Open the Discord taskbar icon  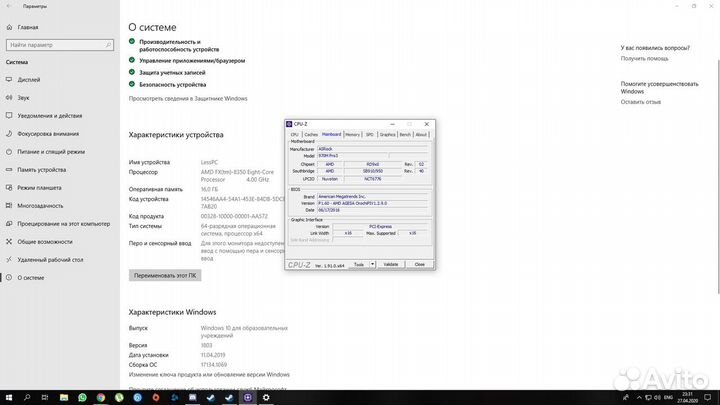click(x=192, y=397)
